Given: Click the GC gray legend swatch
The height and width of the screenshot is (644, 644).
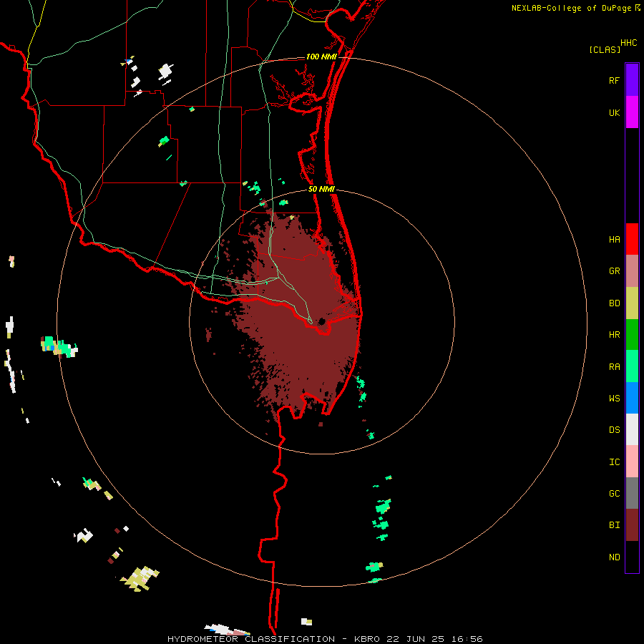Looking at the screenshot, I should pos(632,493).
